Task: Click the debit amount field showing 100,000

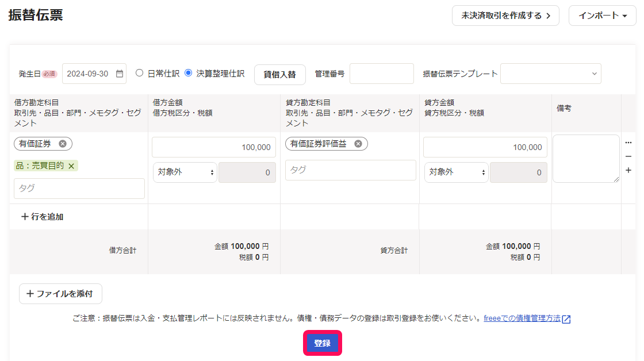Action: point(213,147)
